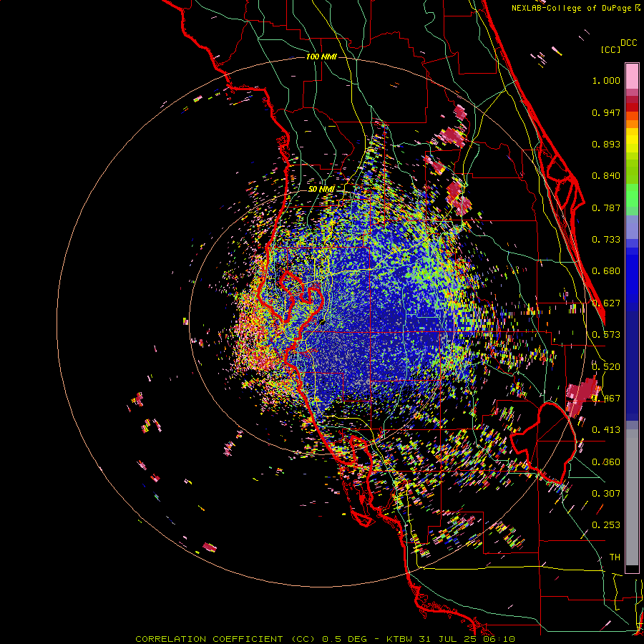Click the gray segment of the color bar

(x=632, y=497)
